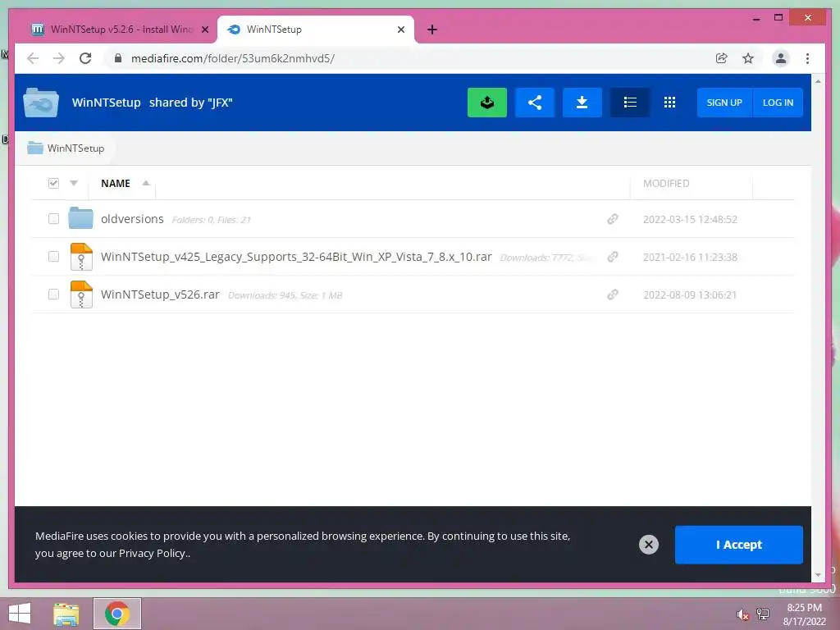Sort by NAME column arrow

(146, 183)
